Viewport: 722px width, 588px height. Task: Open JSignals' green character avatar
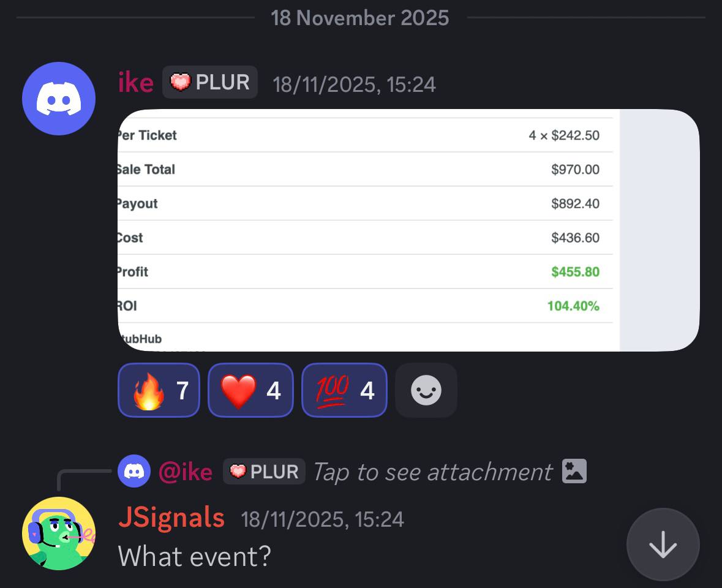59,533
